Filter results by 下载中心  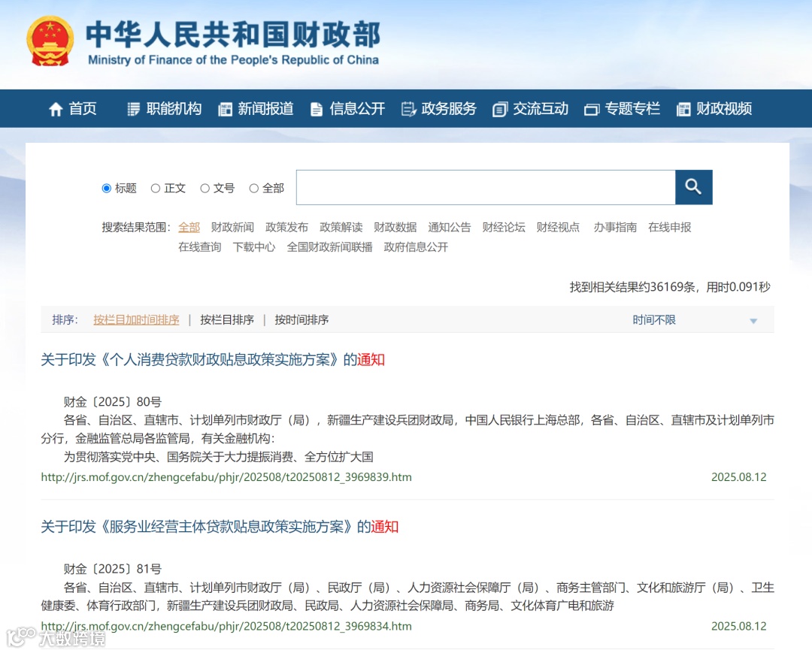pyautogui.click(x=254, y=246)
